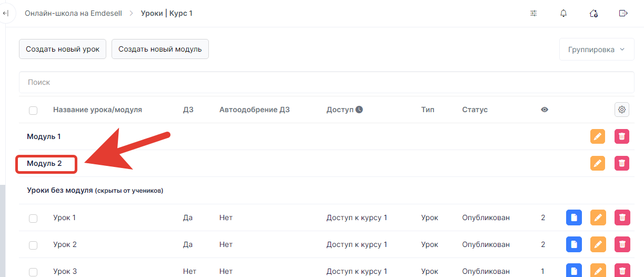Delete Модуль 2 with red trash icon
The image size is (644, 277).
[x=622, y=163]
